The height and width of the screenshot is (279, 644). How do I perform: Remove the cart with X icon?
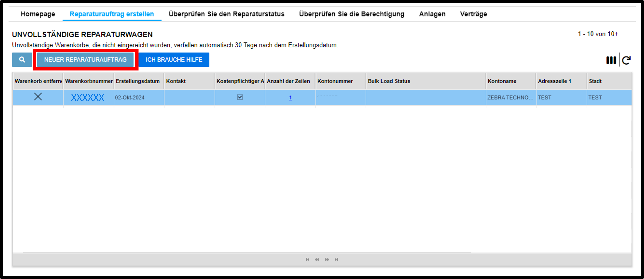pos(38,97)
